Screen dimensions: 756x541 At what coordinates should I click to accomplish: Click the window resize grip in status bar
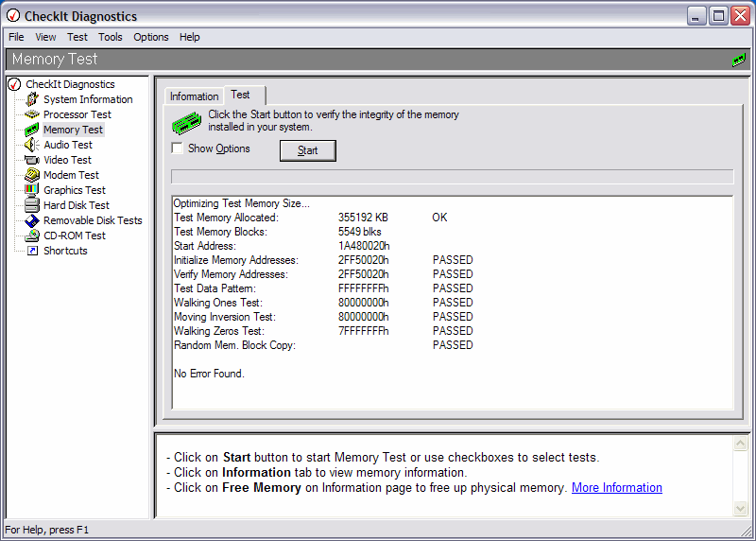(747, 531)
